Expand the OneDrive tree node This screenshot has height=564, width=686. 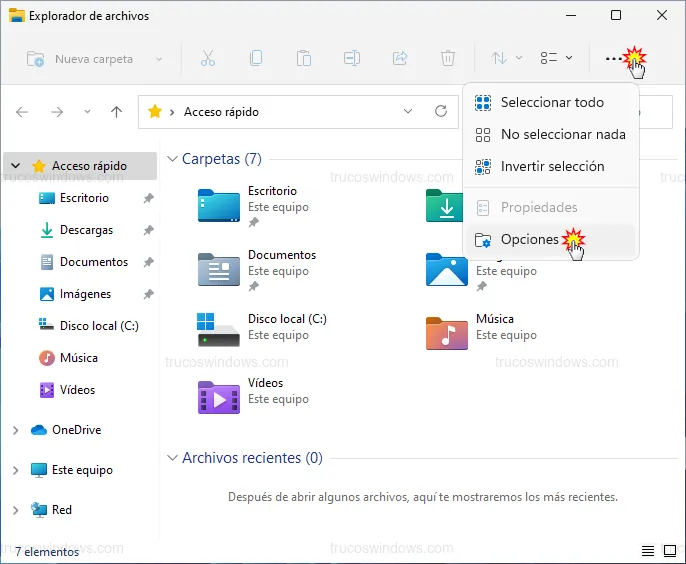coord(15,430)
